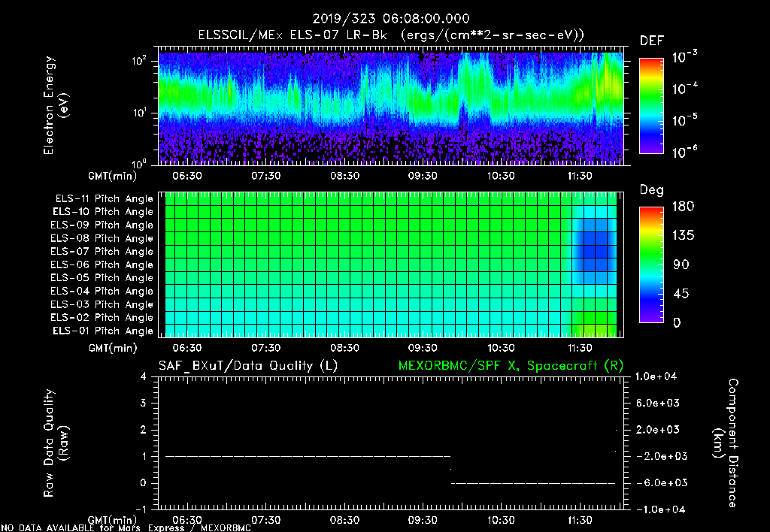Viewport: 770px width, 532px height.
Task: Click the data quality line at level 0
Action: (x=533, y=483)
